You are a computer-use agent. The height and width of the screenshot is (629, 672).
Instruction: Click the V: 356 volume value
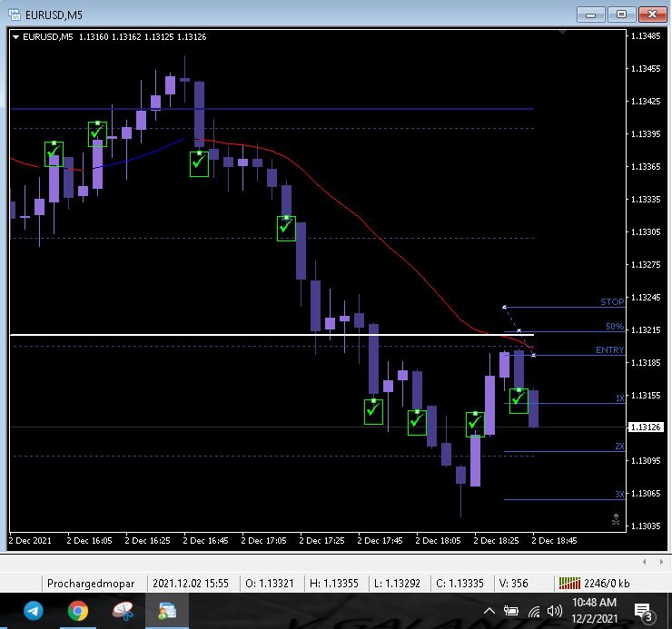point(513,584)
